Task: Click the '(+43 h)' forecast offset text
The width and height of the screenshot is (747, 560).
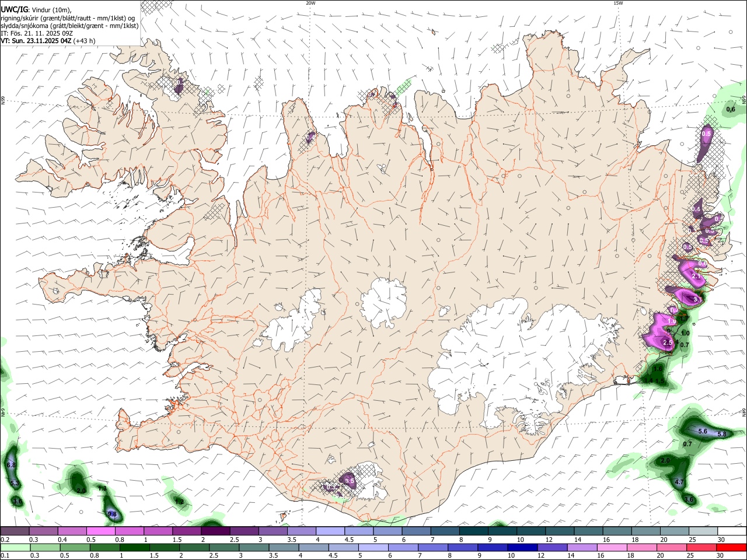Action: (85, 41)
